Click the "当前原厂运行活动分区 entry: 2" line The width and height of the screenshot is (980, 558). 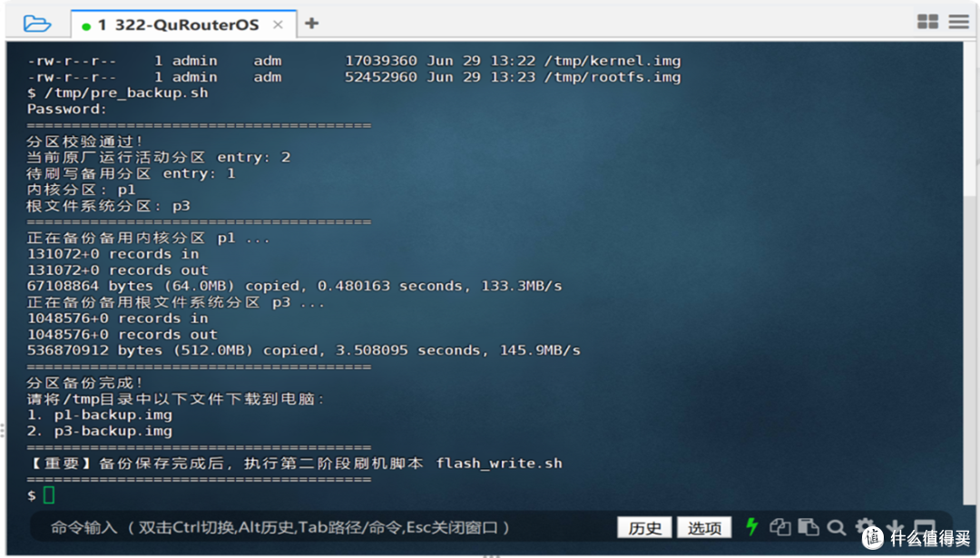pyautogui.click(x=159, y=158)
